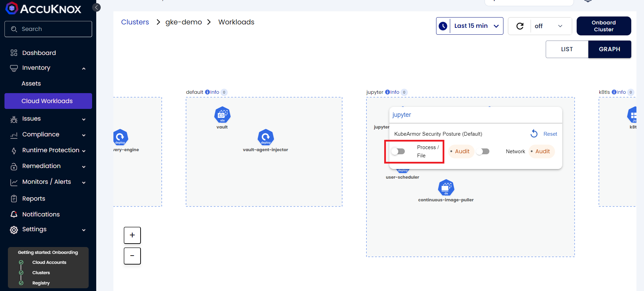The image size is (644, 291).
Task: Open Cloud Workloads in the sidebar
Action: 47,101
